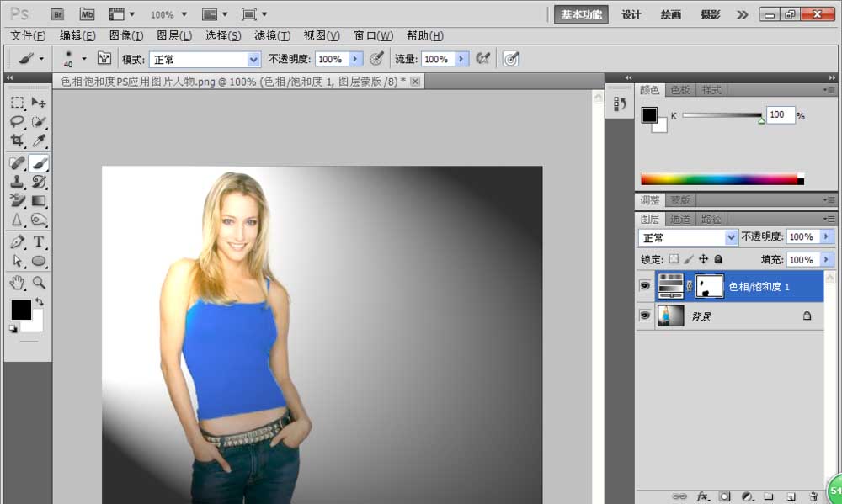Select the Hand tool
This screenshot has height=504, width=842.
(x=17, y=283)
